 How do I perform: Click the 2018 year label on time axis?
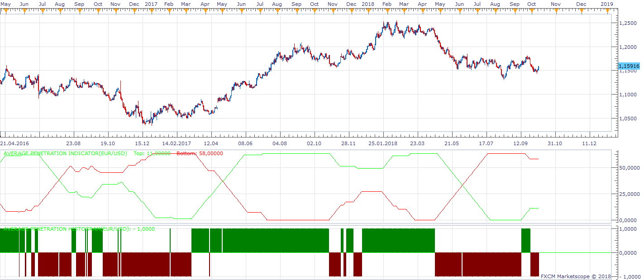pos(368,4)
